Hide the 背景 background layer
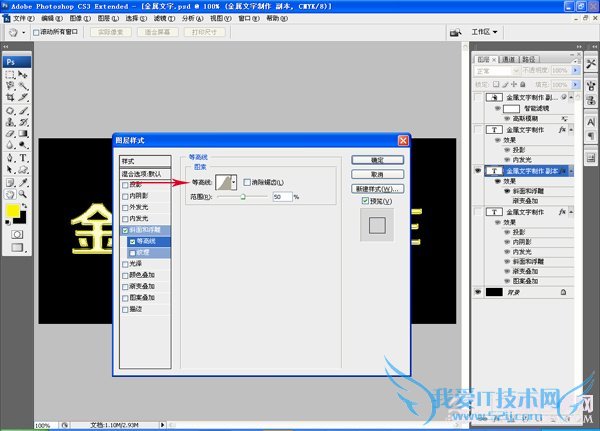 click(478, 292)
